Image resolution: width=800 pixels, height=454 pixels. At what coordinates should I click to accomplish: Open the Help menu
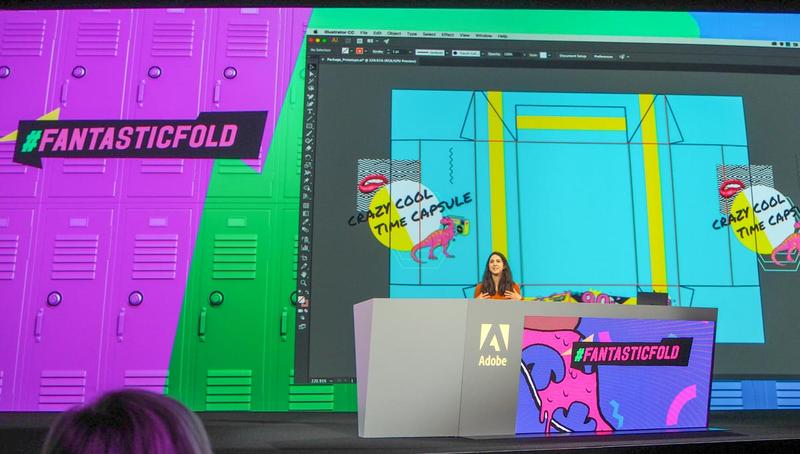[502, 36]
